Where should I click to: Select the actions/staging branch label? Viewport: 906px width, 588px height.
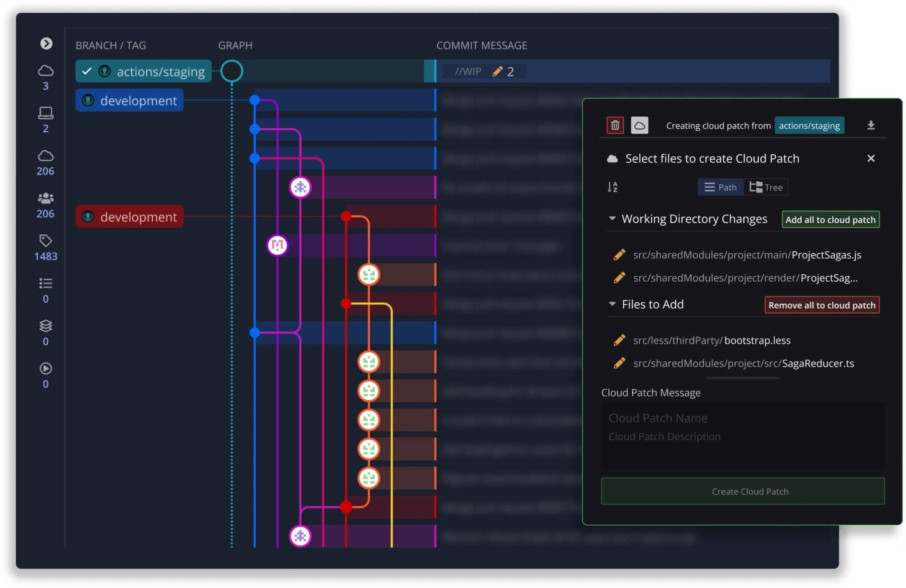[143, 71]
